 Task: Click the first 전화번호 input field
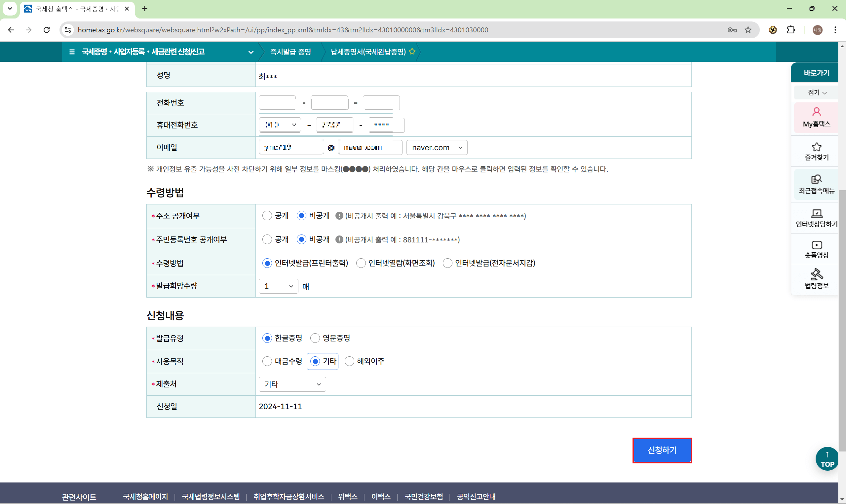click(x=277, y=102)
